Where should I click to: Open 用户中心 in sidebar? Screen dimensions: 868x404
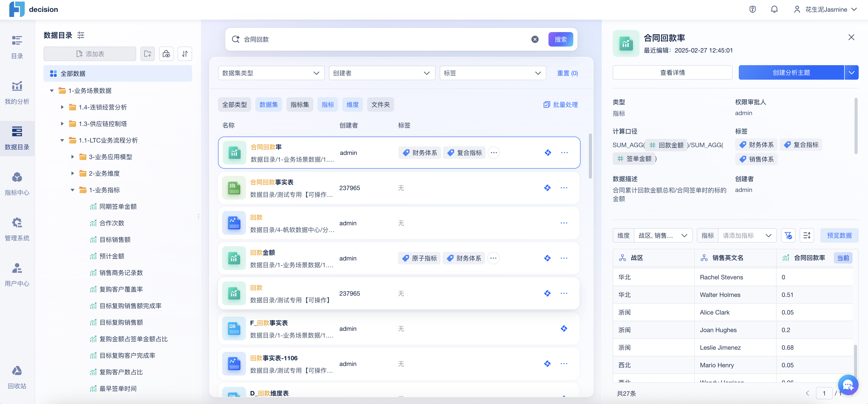click(17, 274)
